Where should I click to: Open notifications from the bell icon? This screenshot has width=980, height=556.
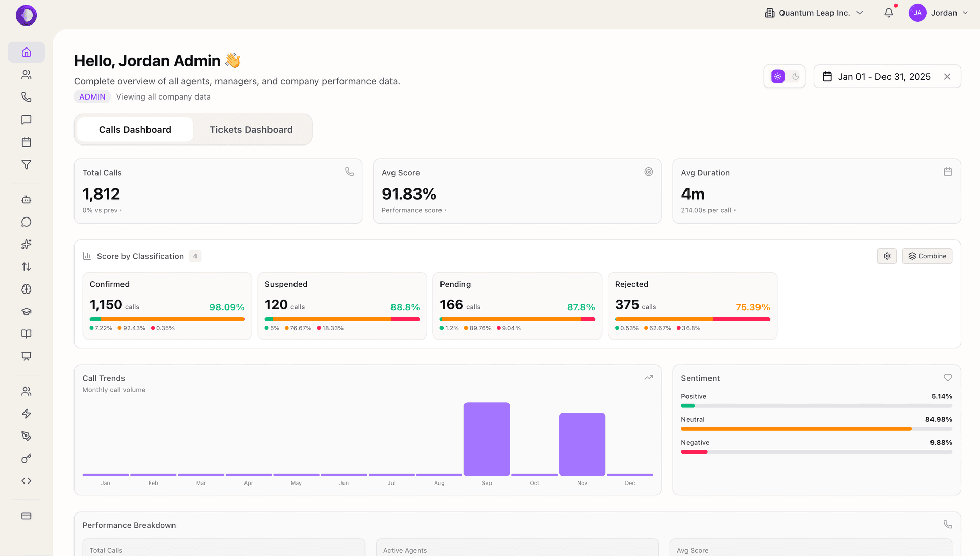(x=889, y=13)
